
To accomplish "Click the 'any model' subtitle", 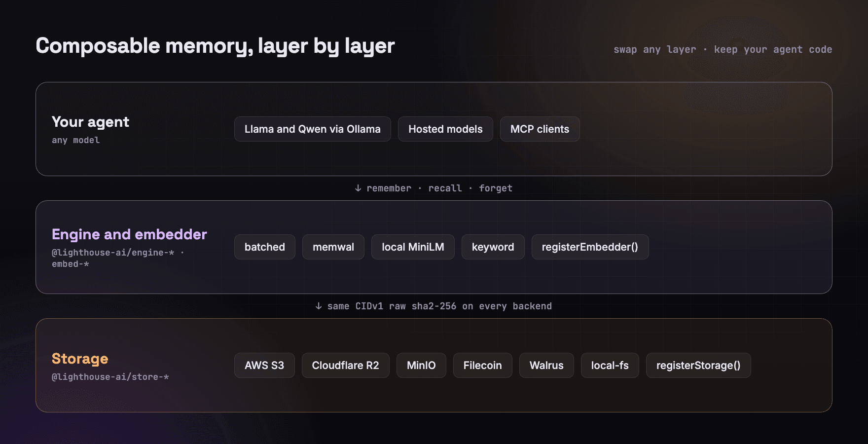I will pyautogui.click(x=75, y=140).
